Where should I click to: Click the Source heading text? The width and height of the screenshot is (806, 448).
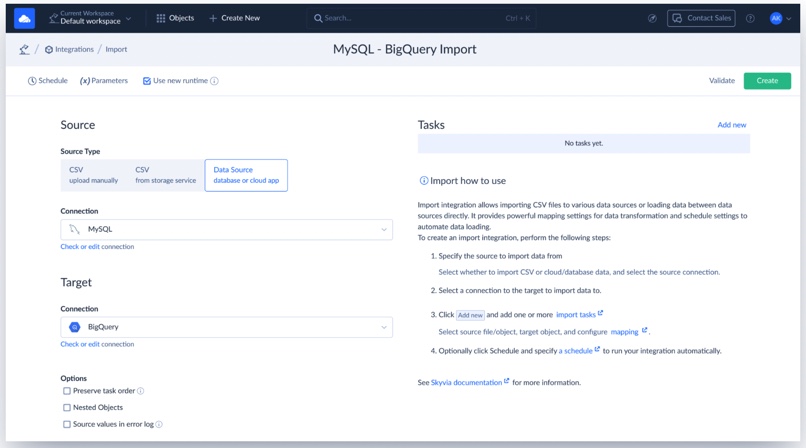tap(78, 125)
